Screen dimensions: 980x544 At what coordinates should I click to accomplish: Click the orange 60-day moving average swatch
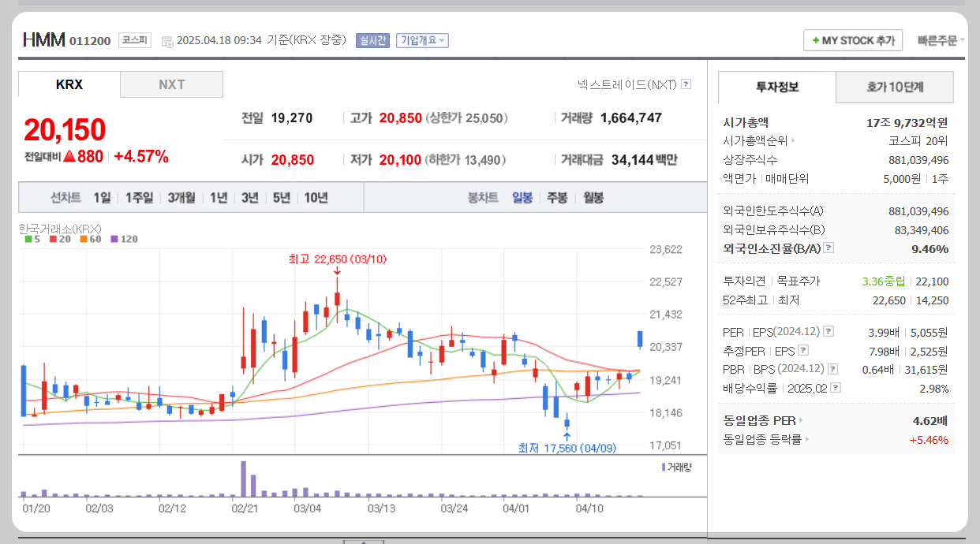(x=82, y=239)
